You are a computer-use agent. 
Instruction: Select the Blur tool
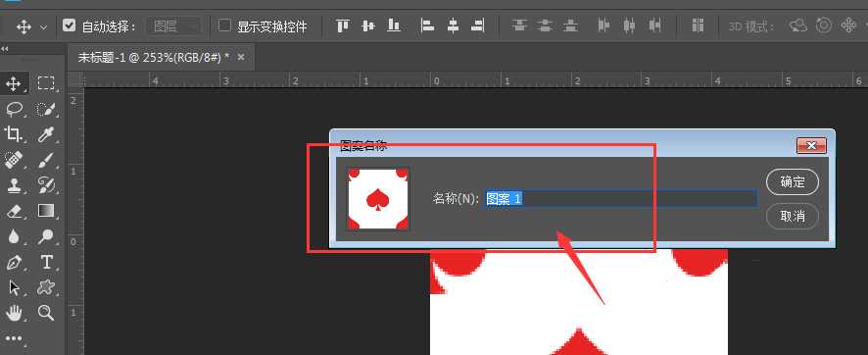pos(14,236)
